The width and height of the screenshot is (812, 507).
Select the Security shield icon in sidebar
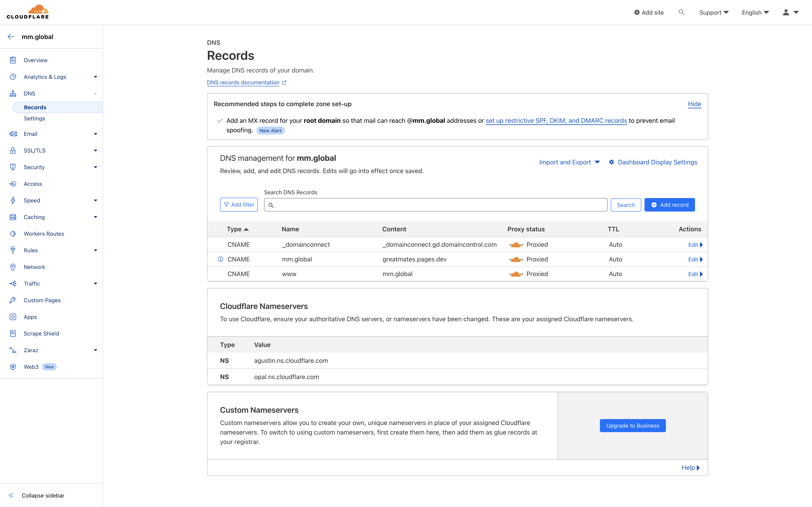point(13,167)
